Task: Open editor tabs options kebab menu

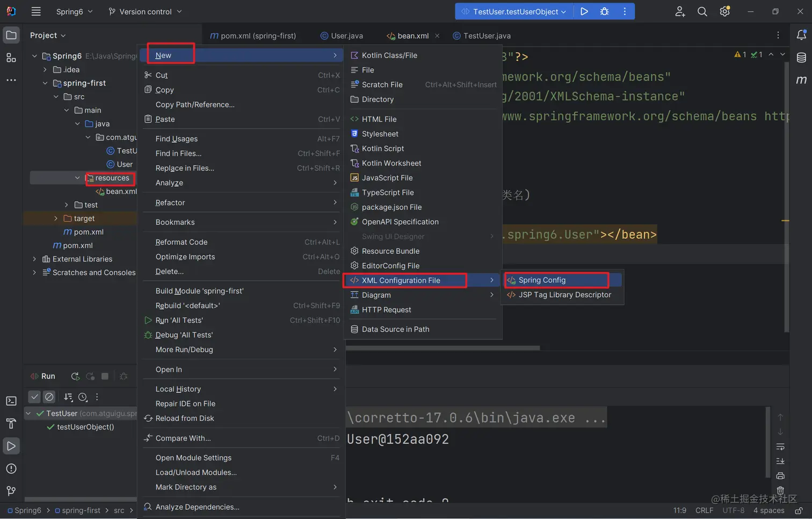Action: (778, 35)
